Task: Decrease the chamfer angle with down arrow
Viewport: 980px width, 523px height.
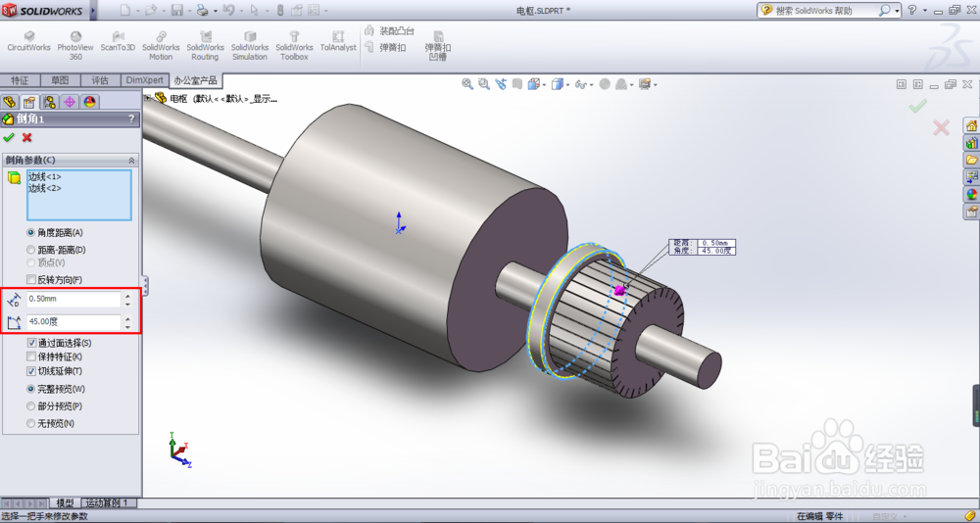Action: click(128, 326)
